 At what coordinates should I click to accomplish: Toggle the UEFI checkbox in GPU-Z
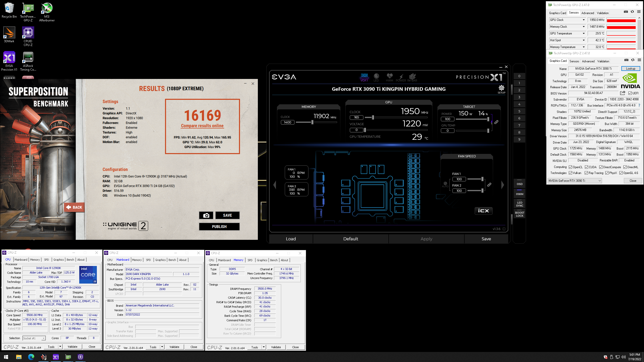[630, 93]
